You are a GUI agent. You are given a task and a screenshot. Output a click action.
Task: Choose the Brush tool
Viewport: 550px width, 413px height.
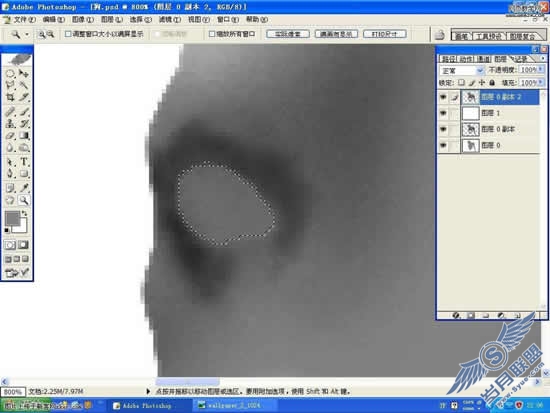(24, 112)
